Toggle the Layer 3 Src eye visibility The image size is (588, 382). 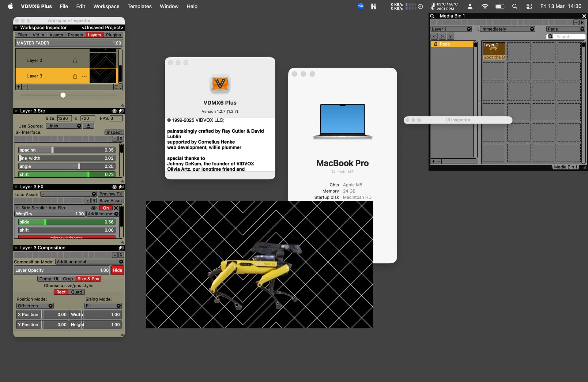114,111
